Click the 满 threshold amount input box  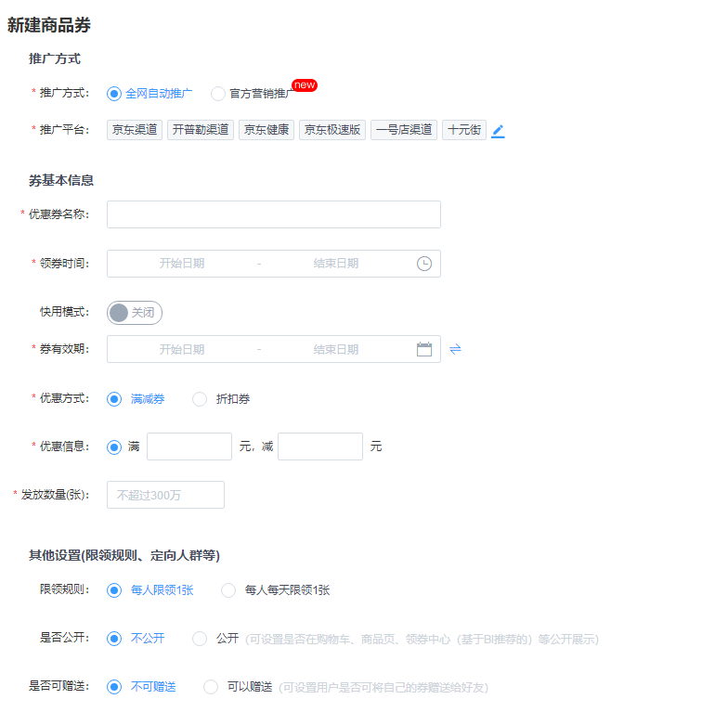tap(188, 447)
